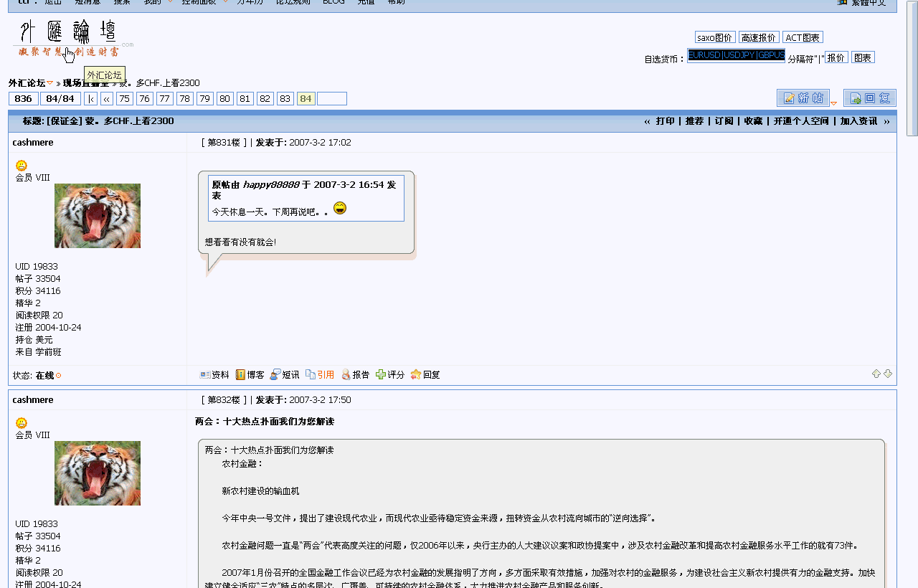The height and width of the screenshot is (588, 918).
Task: Open the BLOG menu item
Action: (333, 2)
